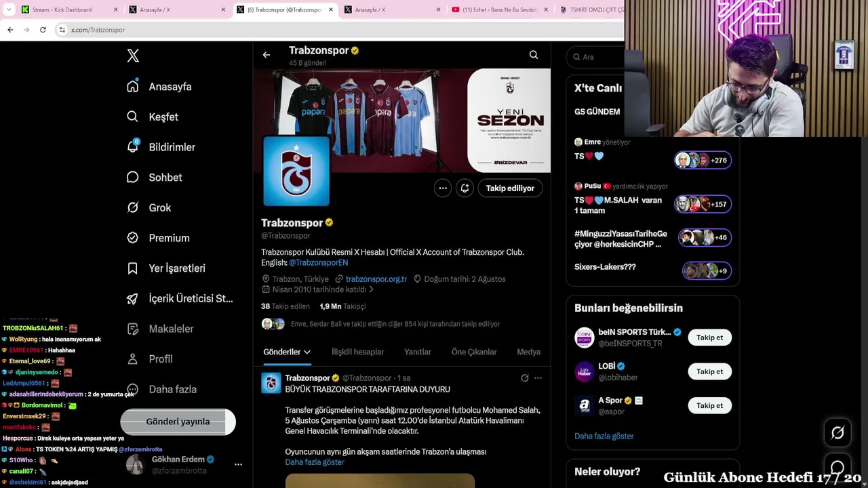Viewport: 868px width, 488px height.
Task: Open the post's 1 sa timestamp
Action: (x=404, y=378)
